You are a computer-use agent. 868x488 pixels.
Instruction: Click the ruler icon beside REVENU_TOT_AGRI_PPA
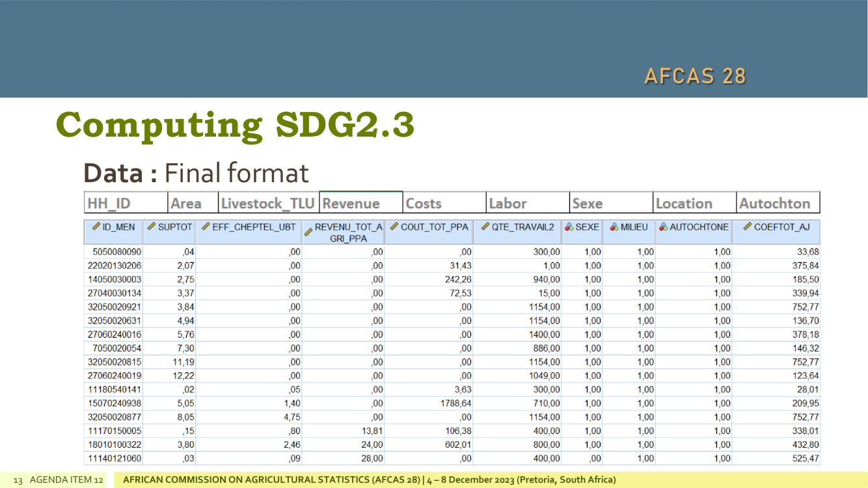[308, 233]
